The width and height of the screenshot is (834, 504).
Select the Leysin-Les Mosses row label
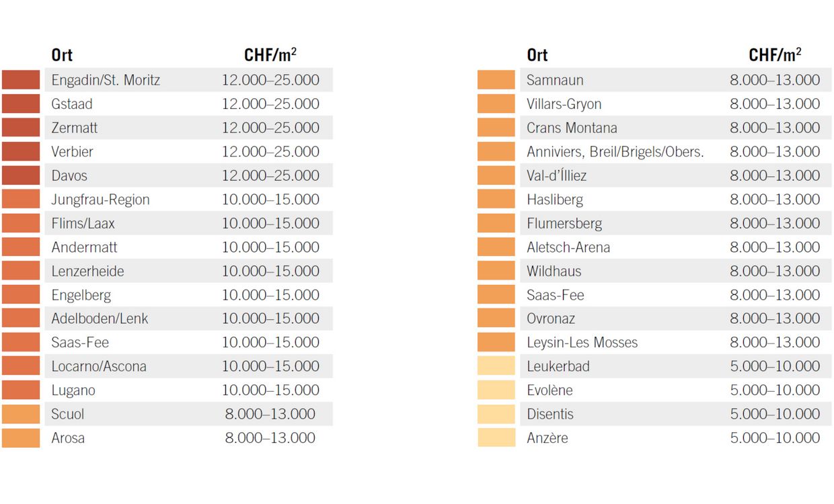pos(582,343)
